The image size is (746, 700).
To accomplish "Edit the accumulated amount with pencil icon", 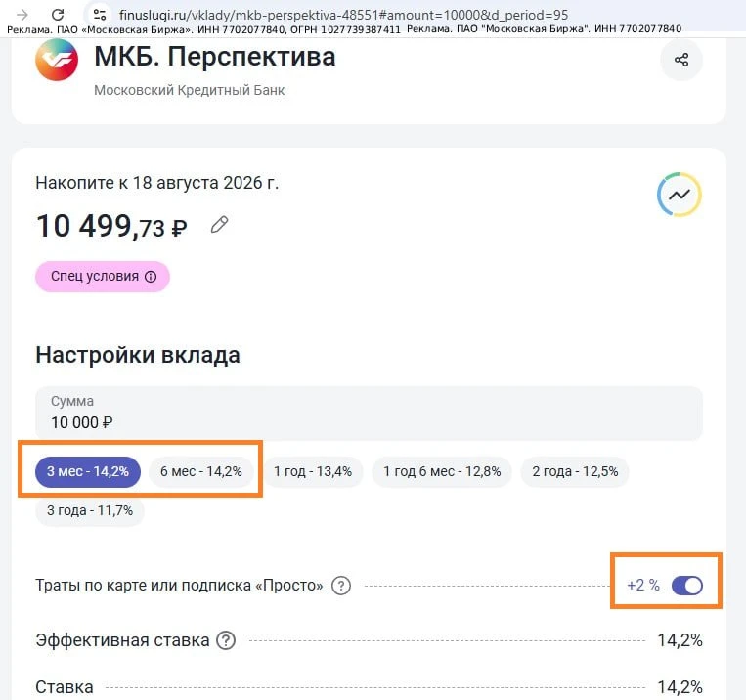I will point(219,225).
